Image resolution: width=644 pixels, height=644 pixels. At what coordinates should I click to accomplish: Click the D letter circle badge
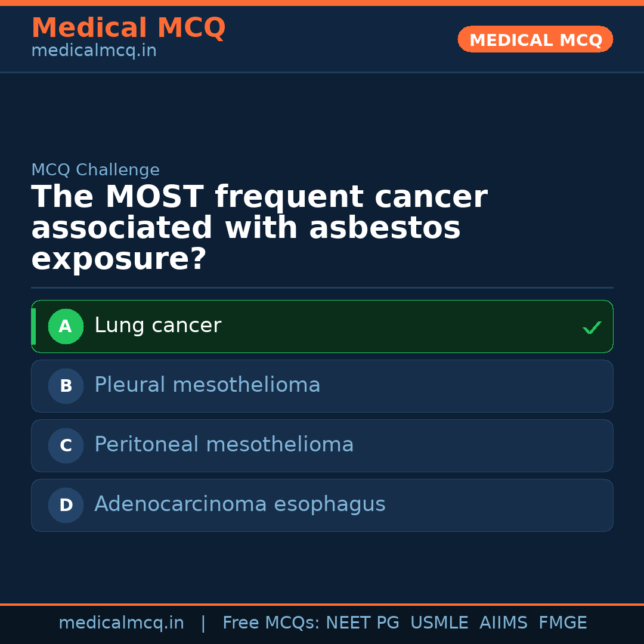[x=66, y=505]
